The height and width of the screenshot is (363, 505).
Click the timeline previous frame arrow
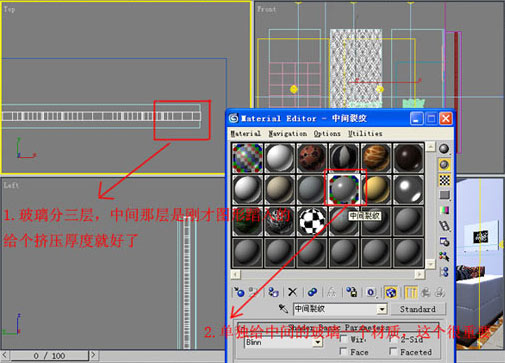click(5, 355)
